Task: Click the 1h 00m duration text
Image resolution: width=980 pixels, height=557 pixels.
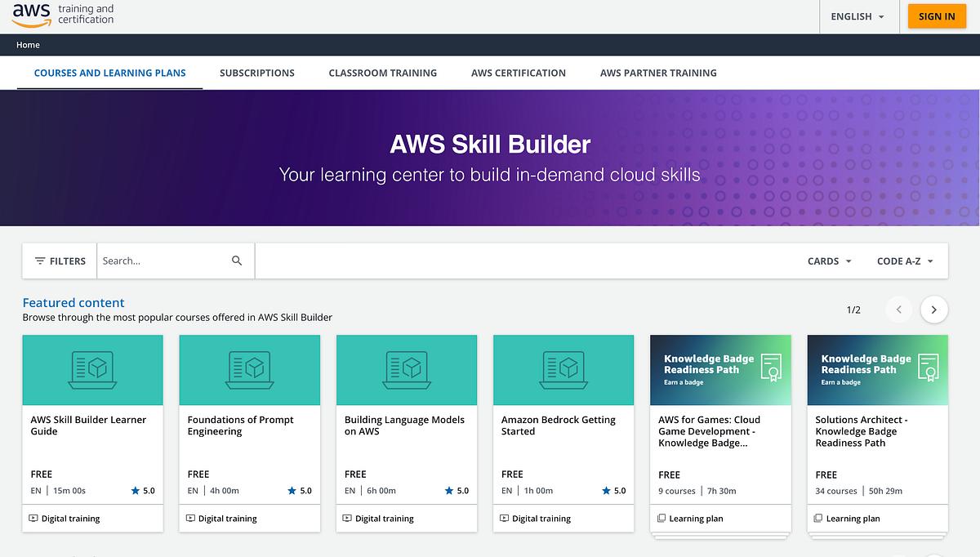Action: click(538, 491)
